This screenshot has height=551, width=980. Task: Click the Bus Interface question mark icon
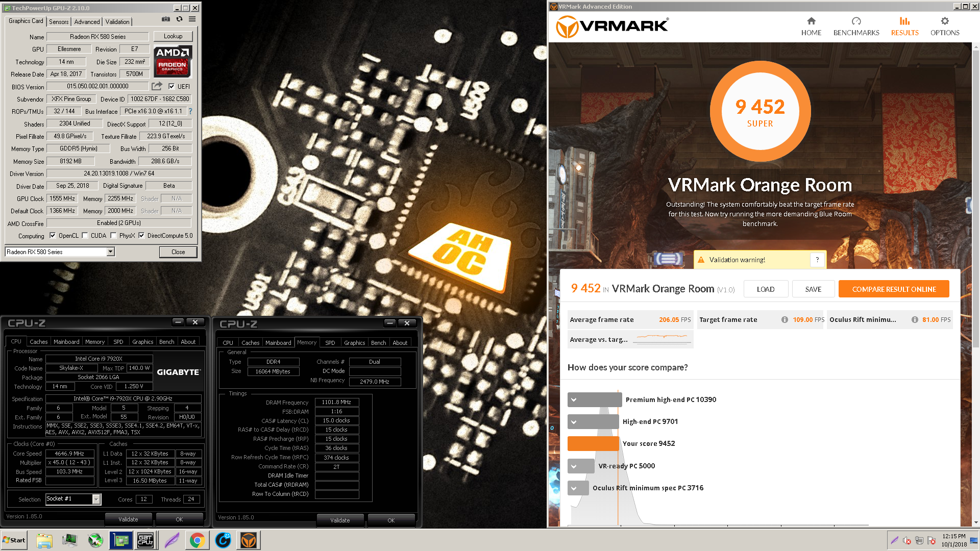[x=190, y=111]
